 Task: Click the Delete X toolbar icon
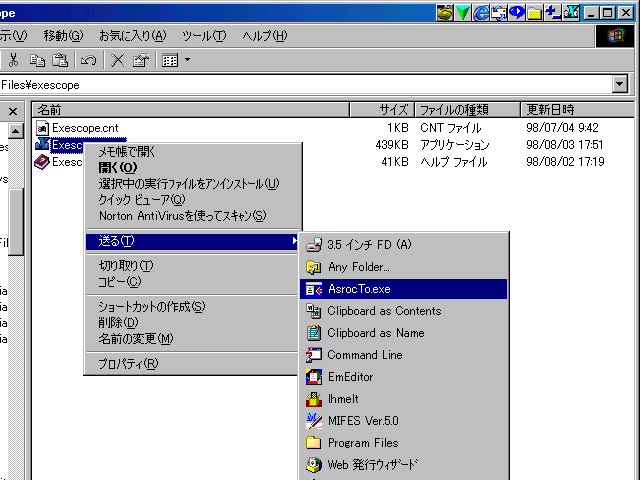coord(118,60)
